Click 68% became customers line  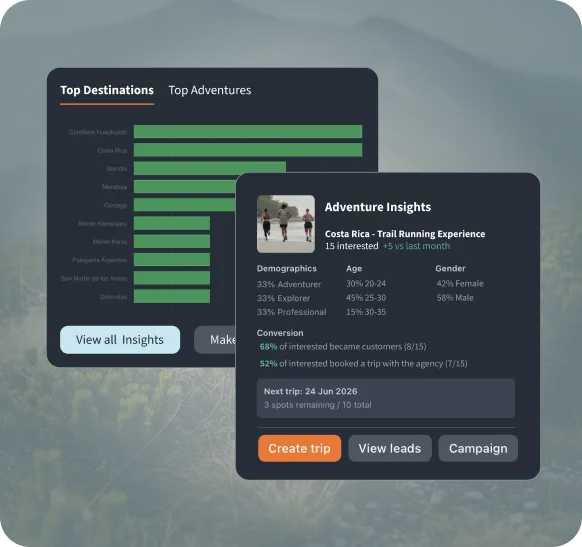click(x=343, y=347)
